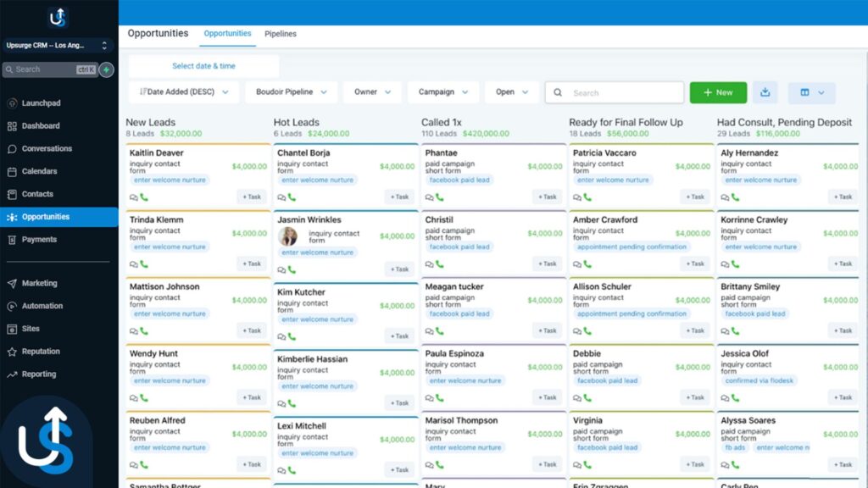The width and height of the screenshot is (868, 488).
Task: Click Select date & time field
Action: (203, 66)
